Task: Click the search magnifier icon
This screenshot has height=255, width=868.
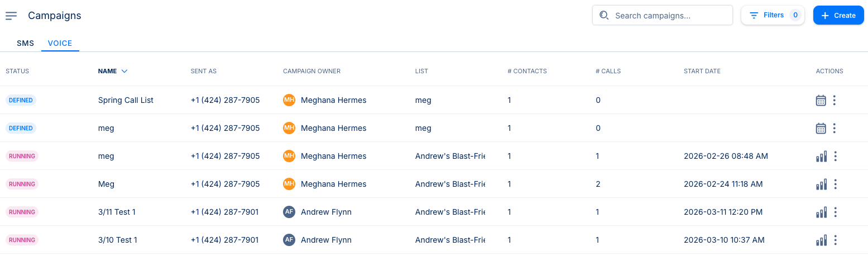Action: click(604, 16)
